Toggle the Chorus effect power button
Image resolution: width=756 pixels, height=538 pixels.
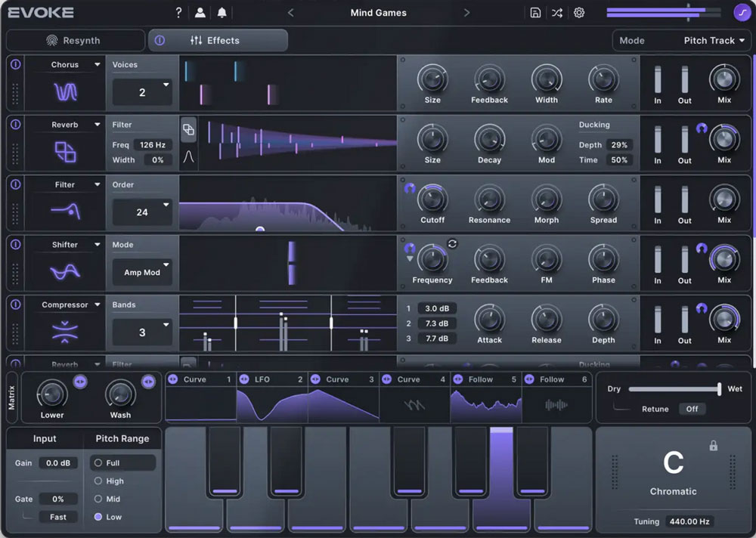point(15,65)
